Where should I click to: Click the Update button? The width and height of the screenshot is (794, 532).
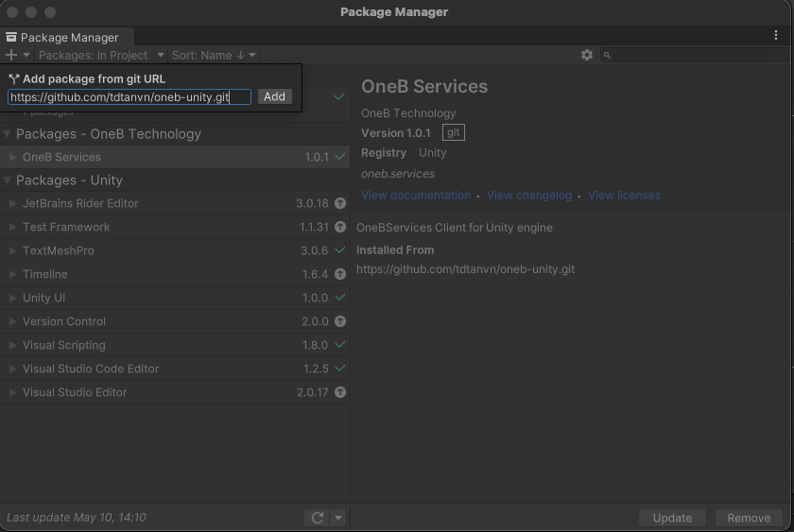pyautogui.click(x=672, y=517)
